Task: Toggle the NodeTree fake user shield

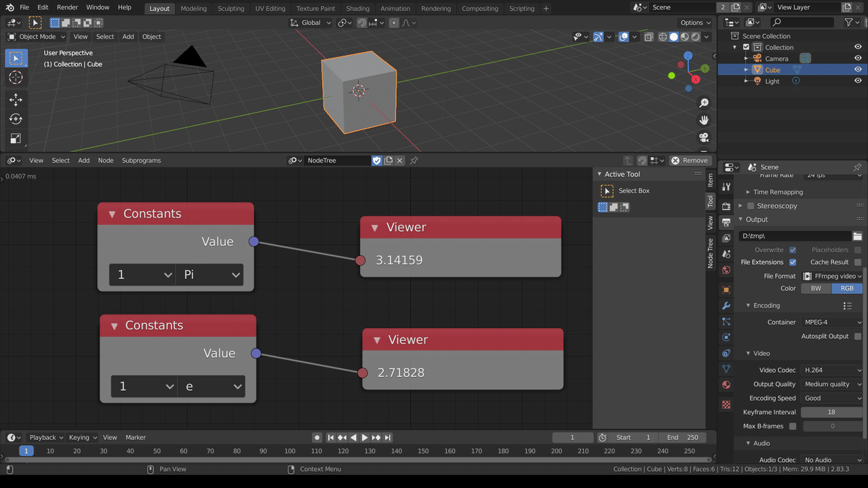Action: (377, 161)
